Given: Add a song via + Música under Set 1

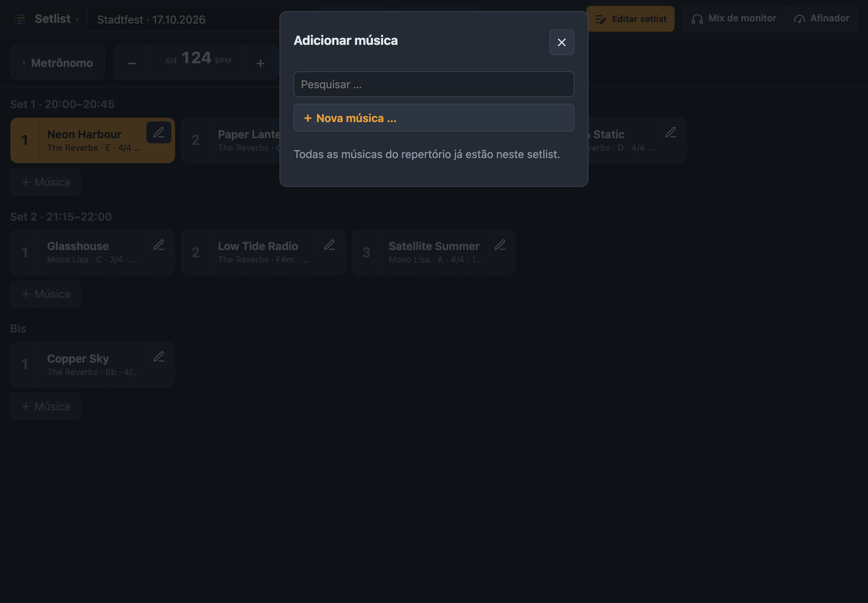Looking at the screenshot, I should (x=46, y=182).
